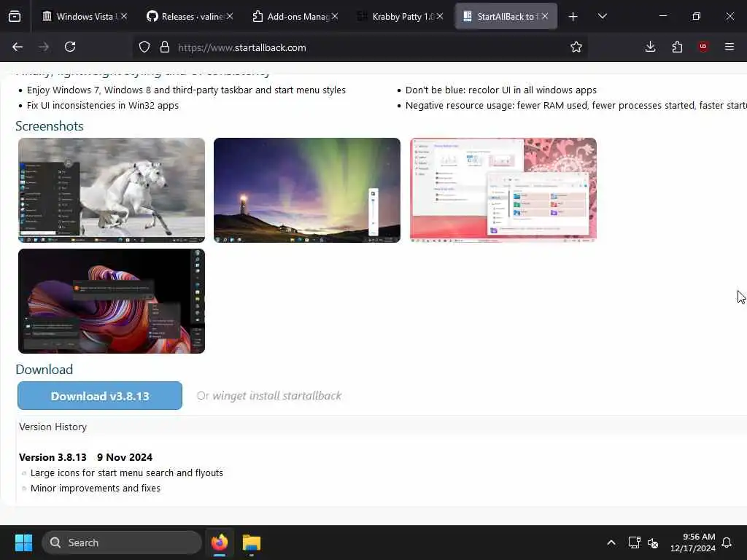
Task: Click the Download section heading
Action: [44, 370]
